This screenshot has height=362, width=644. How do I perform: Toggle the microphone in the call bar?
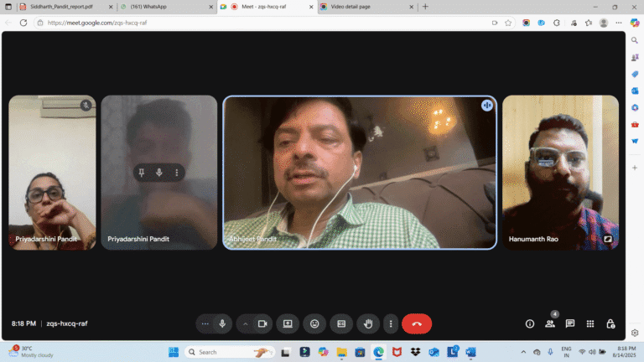pyautogui.click(x=222, y=323)
